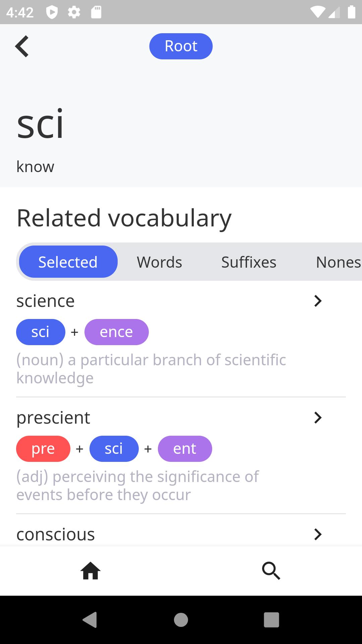The image size is (362, 644).
Task: Tap the back arrow icon
Action: (22, 46)
